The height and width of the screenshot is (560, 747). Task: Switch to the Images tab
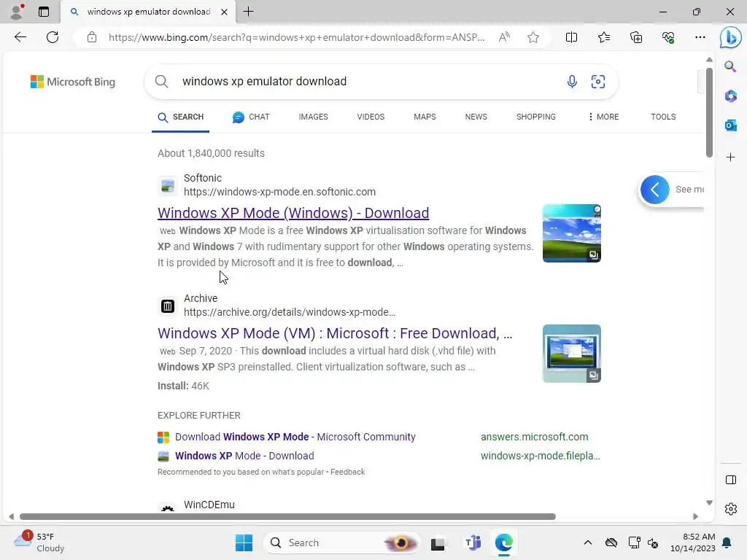pos(313,117)
